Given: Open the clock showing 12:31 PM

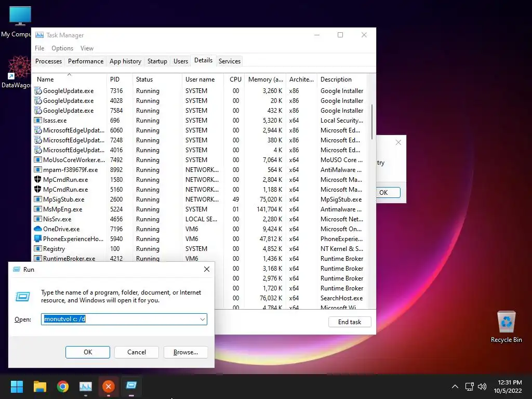Looking at the screenshot, I should 508,387.
